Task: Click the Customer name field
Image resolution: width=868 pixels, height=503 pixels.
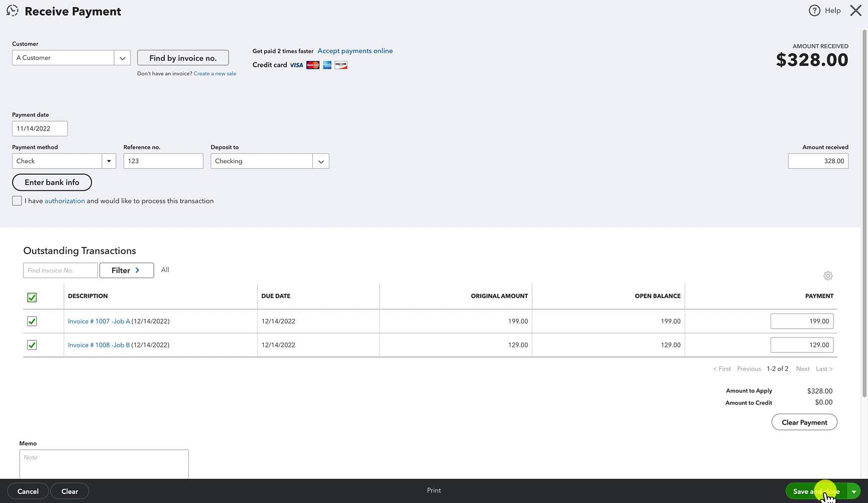Action: tap(63, 58)
